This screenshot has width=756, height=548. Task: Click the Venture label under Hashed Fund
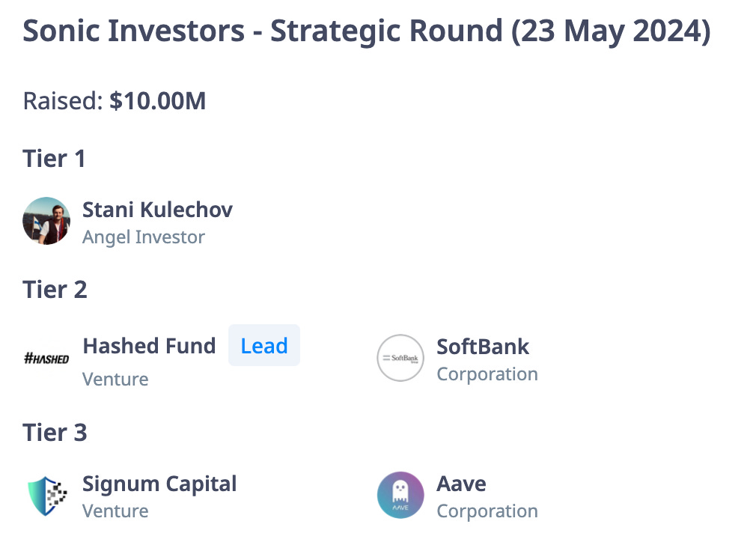(x=115, y=379)
